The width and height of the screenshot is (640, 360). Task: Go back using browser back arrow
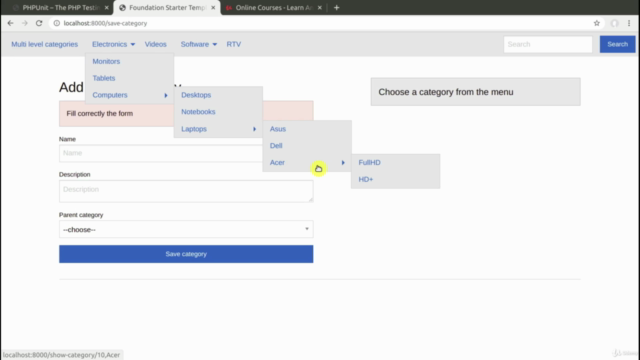pyautogui.click(x=10, y=23)
